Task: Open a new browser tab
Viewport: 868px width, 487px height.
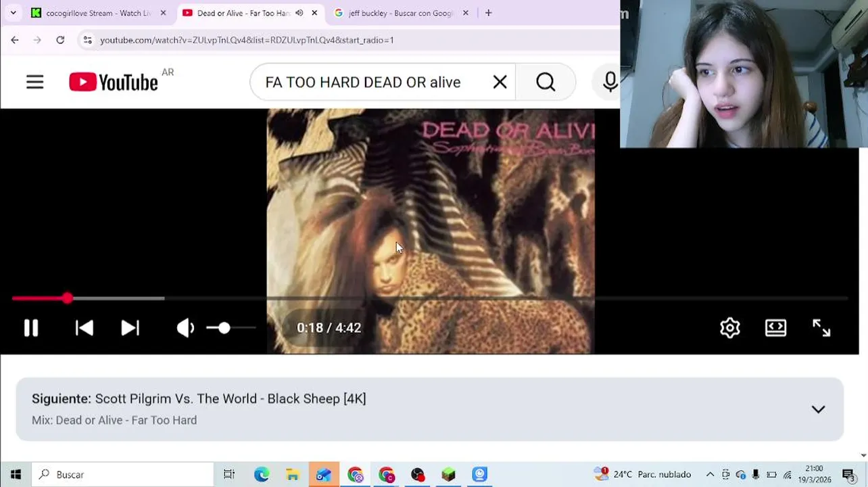Action: point(488,13)
